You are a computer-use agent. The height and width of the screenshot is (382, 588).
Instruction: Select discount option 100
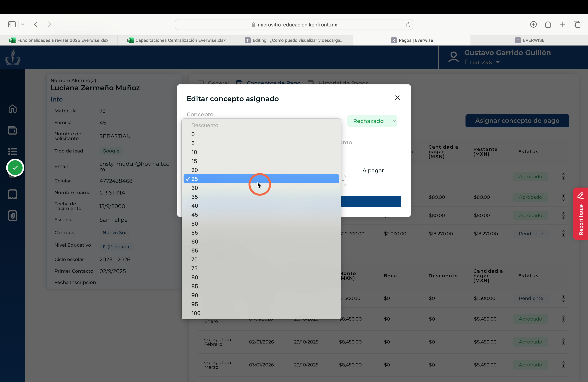point(261,313)
